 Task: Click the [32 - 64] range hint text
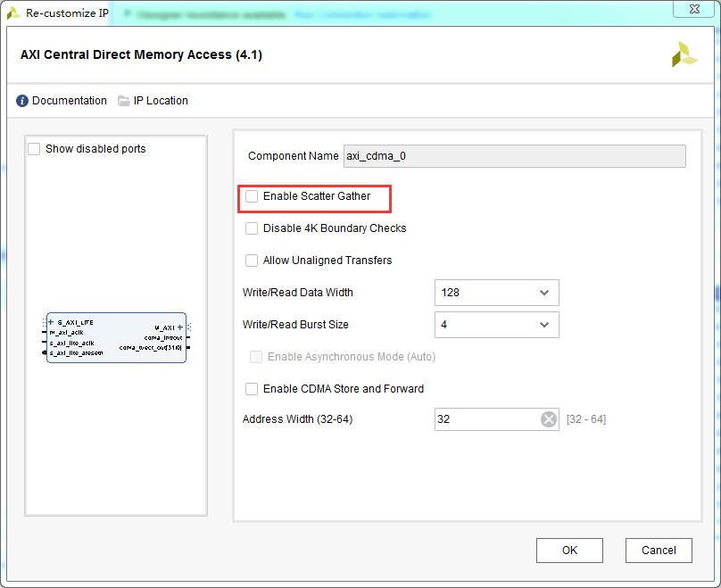tap(586, 419)
